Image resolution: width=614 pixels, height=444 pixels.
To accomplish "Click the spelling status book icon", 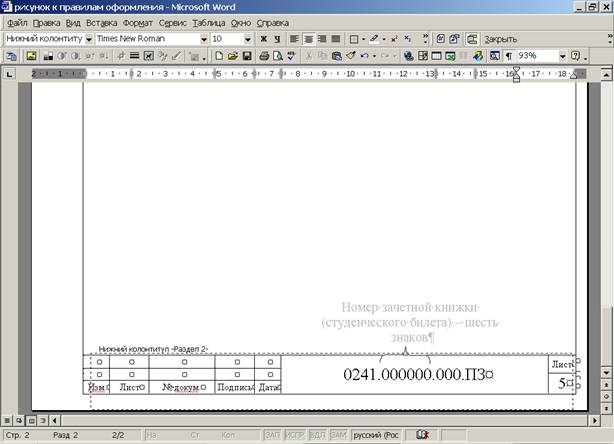I will coord(422,435).
